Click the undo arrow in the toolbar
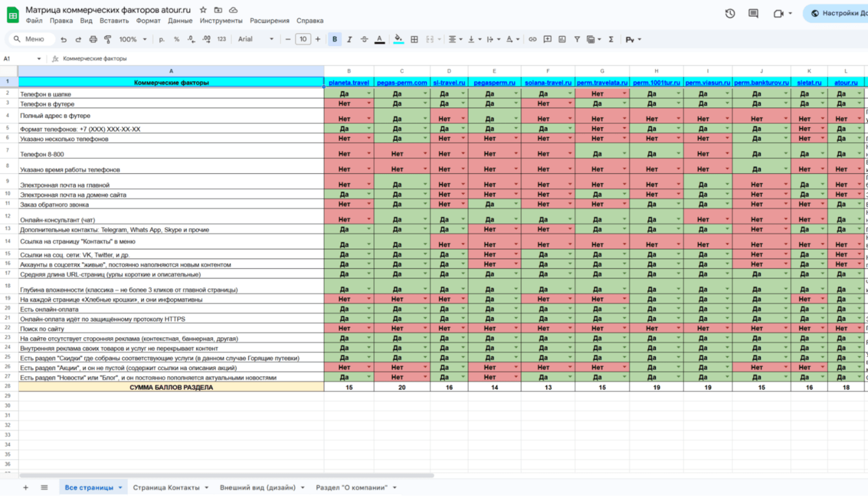This screenshot has width=868, height=496. [63, 40]
